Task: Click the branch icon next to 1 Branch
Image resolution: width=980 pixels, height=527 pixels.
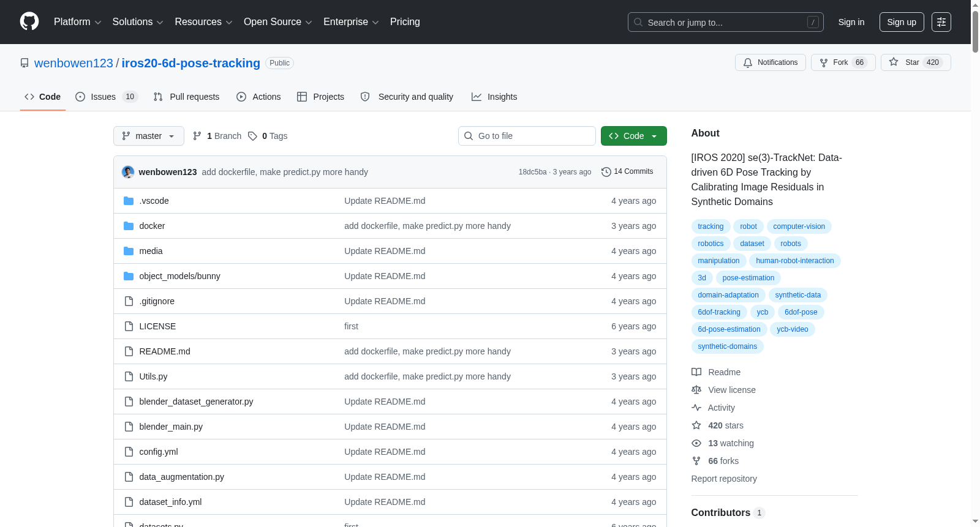Action: (x=197, y=136)
